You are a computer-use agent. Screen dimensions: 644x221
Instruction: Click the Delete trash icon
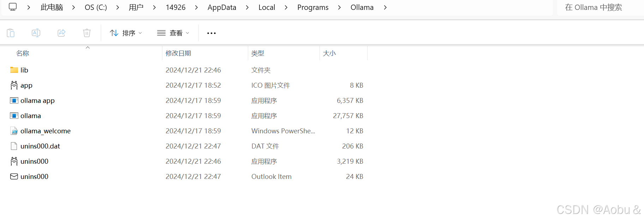point(87,33)
